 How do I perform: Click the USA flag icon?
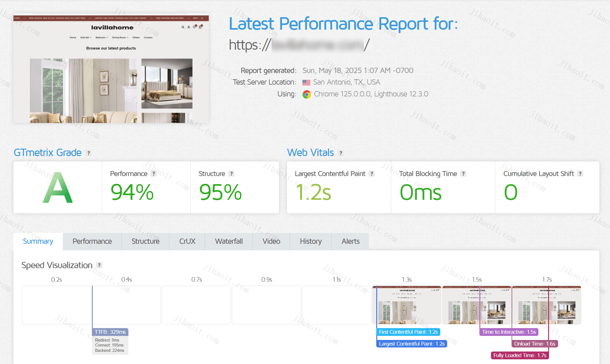306,82
